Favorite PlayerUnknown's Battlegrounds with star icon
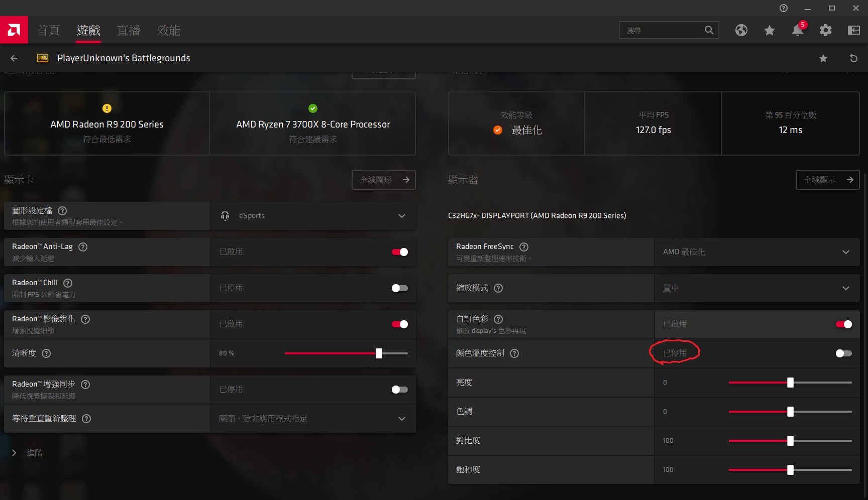Viewport: 868px width, 500px height. click(823, 59)
